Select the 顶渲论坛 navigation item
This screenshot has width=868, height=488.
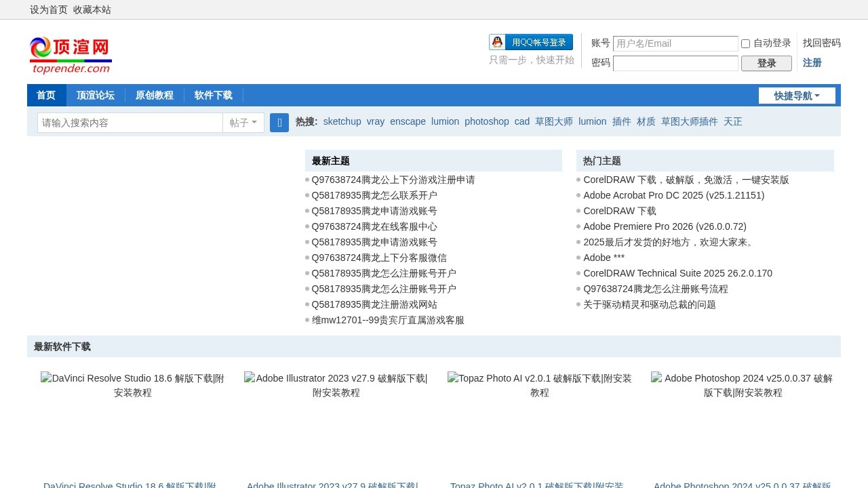95,95
